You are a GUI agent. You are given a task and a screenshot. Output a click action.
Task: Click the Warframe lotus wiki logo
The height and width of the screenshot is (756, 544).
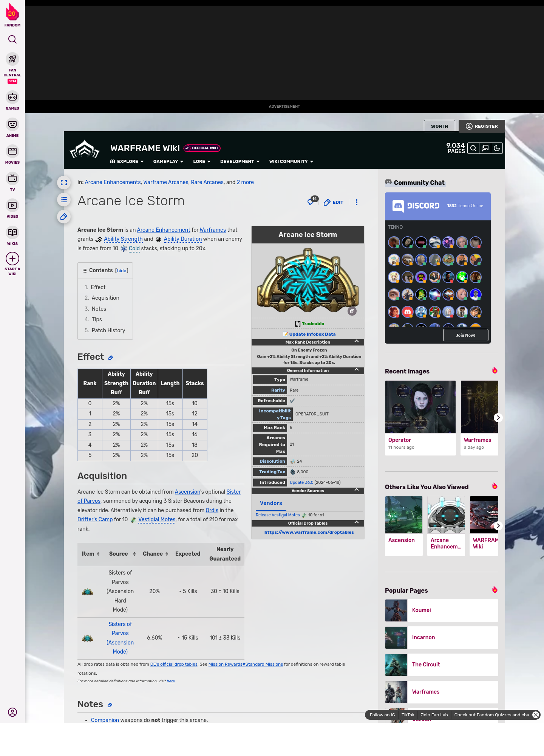tap(85, 150)
